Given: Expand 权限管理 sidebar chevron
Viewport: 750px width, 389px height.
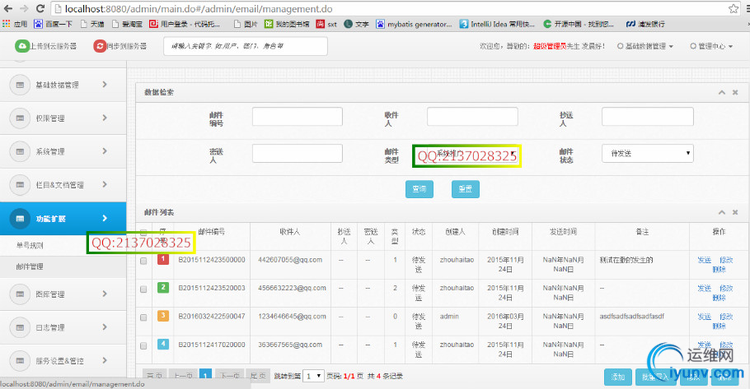Looking at the screenshot, I should [x=105, y=118].
